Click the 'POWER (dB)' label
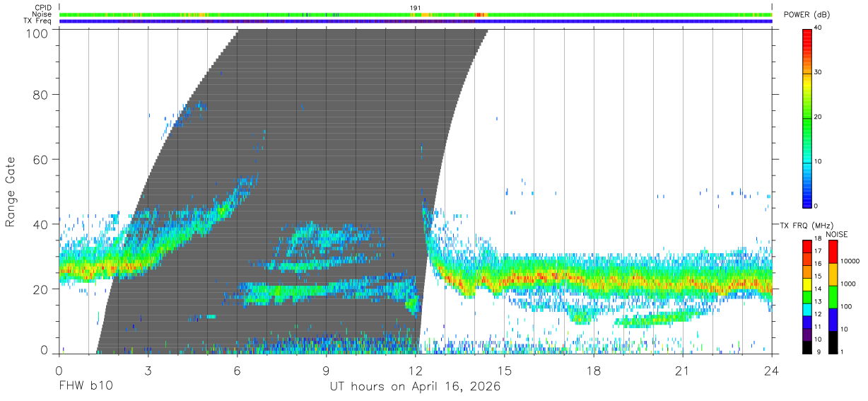This screenshot has width=868, height=401. [807, 15]
